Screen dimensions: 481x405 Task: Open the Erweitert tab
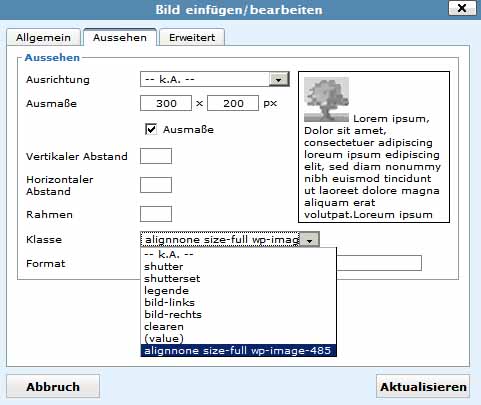[192, 37]
